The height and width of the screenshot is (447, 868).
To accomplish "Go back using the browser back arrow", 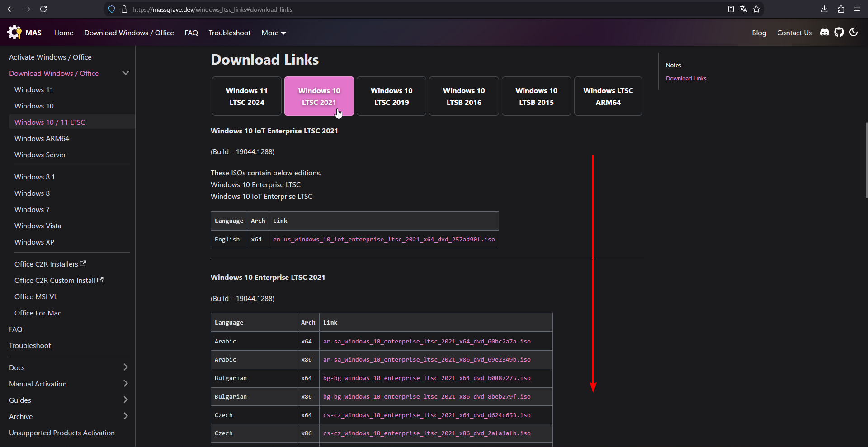I will 11,9.
